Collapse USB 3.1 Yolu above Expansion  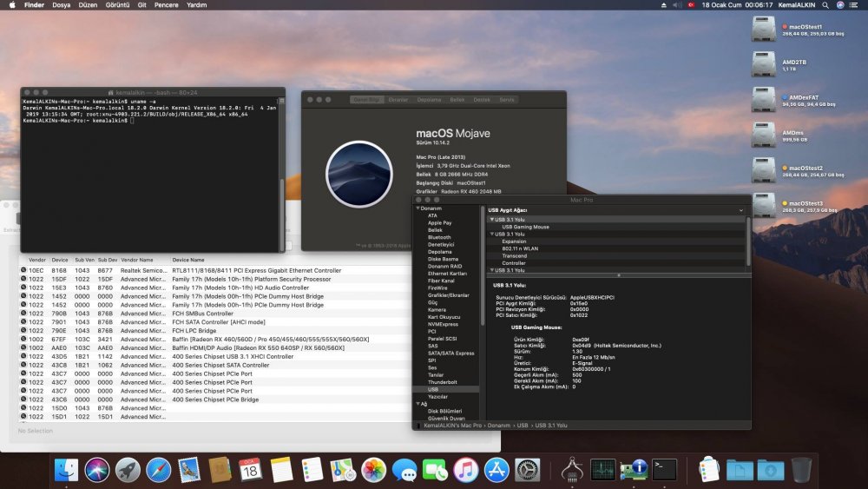(491, 234)
